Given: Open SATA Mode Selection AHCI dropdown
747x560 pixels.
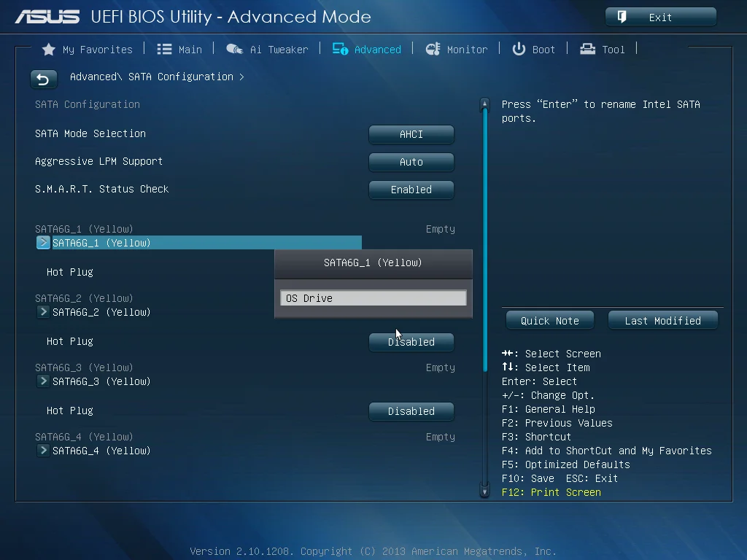Looking at the screenshot, I should pos(411,134).
